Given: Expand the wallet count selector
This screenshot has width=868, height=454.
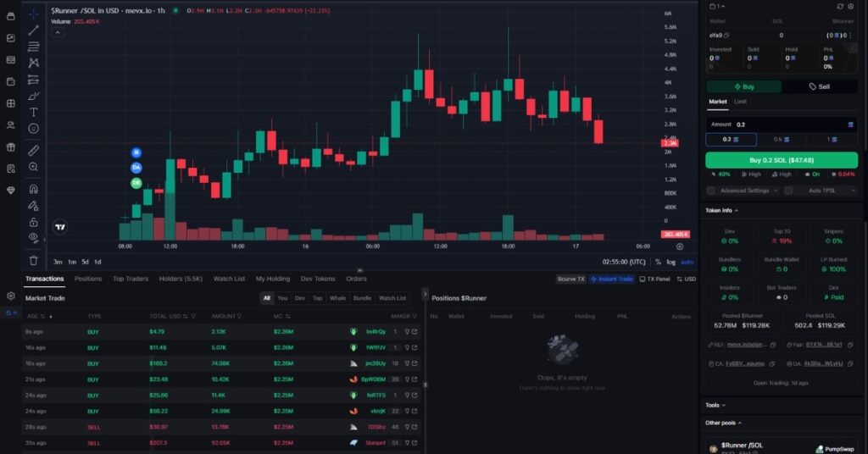Looking at the screenshot, I should point(717,6).
